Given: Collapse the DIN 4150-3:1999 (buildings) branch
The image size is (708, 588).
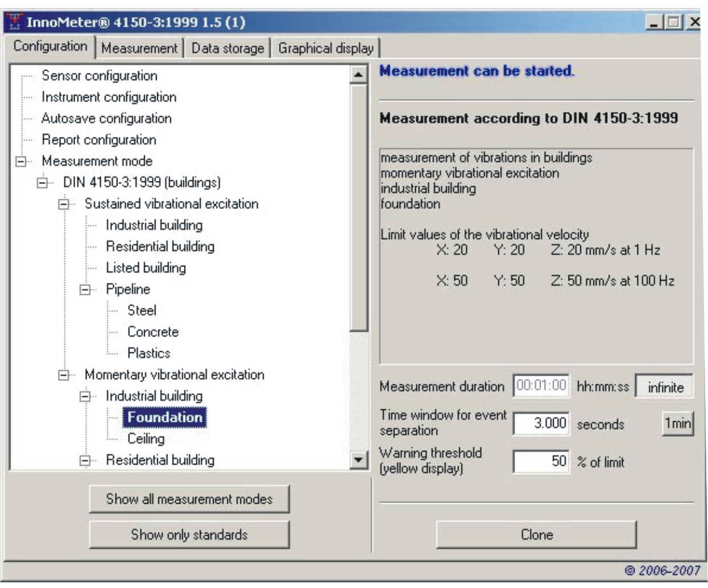Looking at the screenshot, I should click(42, 183).
